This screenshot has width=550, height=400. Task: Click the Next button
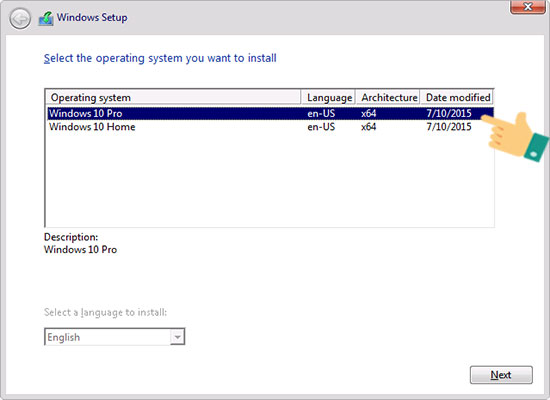pos(501,375)
